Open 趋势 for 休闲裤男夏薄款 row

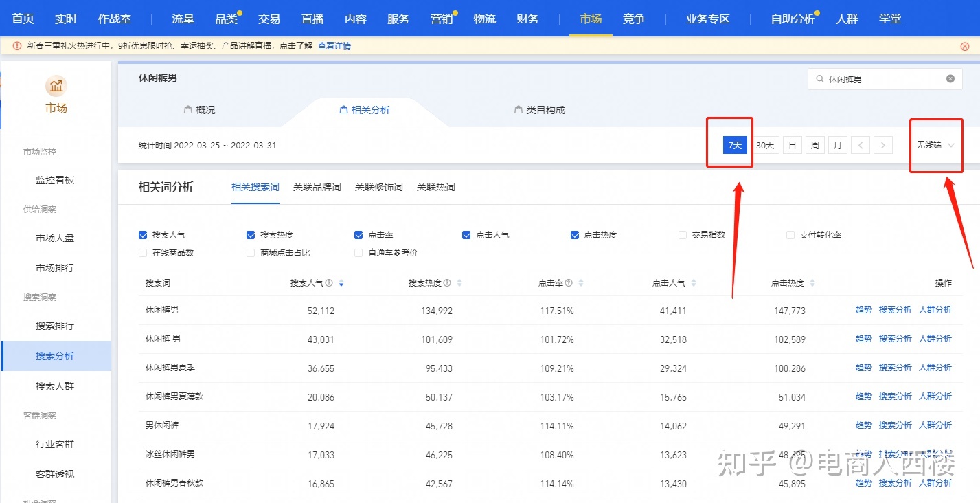pos(863,396)
